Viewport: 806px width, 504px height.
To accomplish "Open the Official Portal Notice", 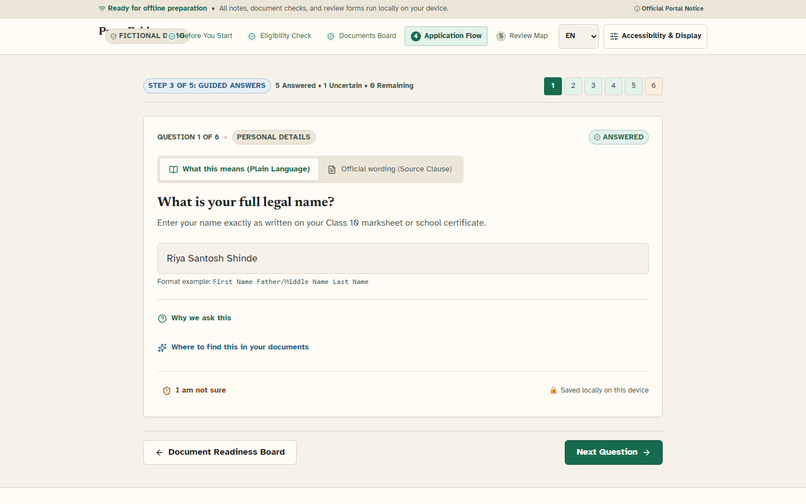I will click(x=669, y=8).
